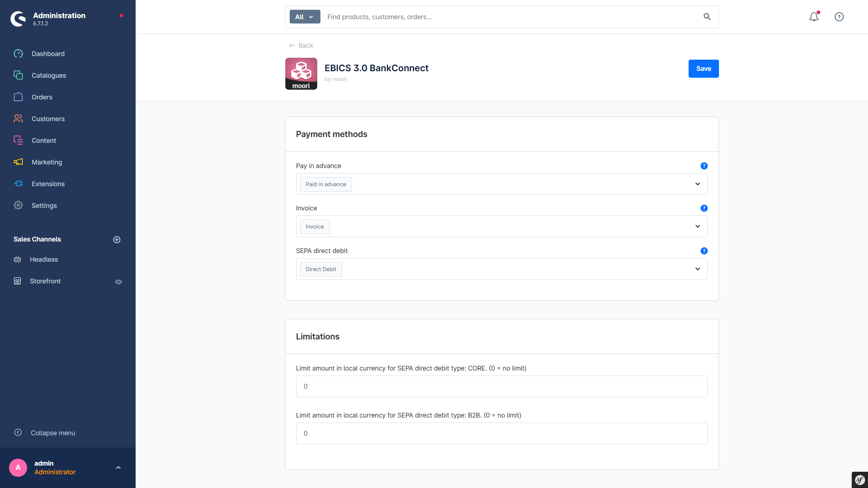The height and width of the screenshot is (488, 868).
Task: Save the plugin configuration
Action: coord(703,69)
